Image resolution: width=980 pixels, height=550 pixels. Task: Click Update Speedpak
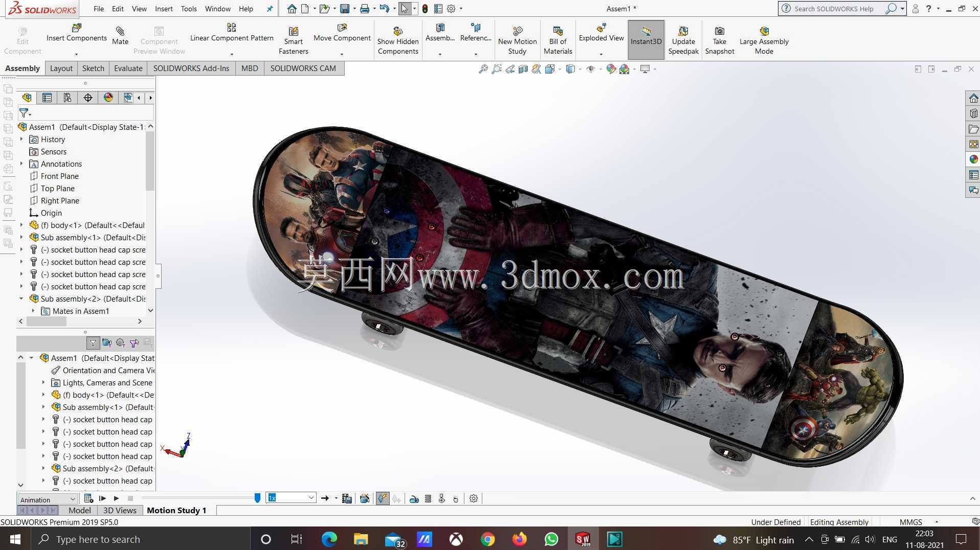[683, 41]
